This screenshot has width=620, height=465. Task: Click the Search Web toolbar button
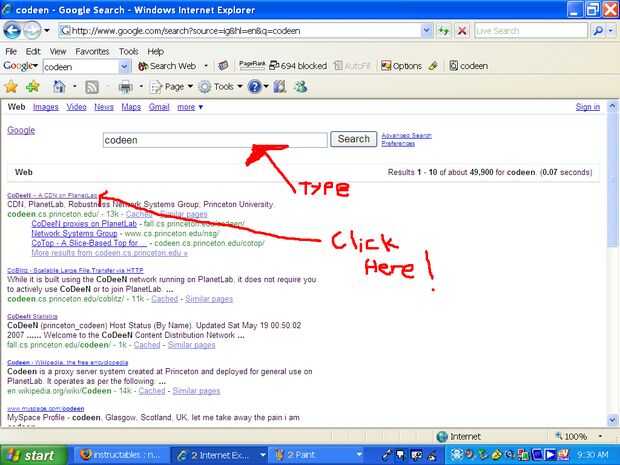click(x=167, y=66)
